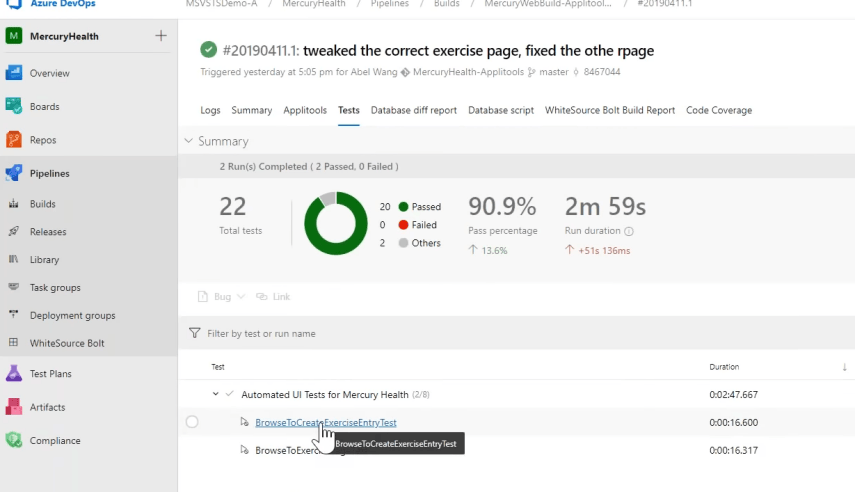This screenshot has height=492, width=855.
Task: Click the green build succeeded check icon
Action: click(208, 50)
